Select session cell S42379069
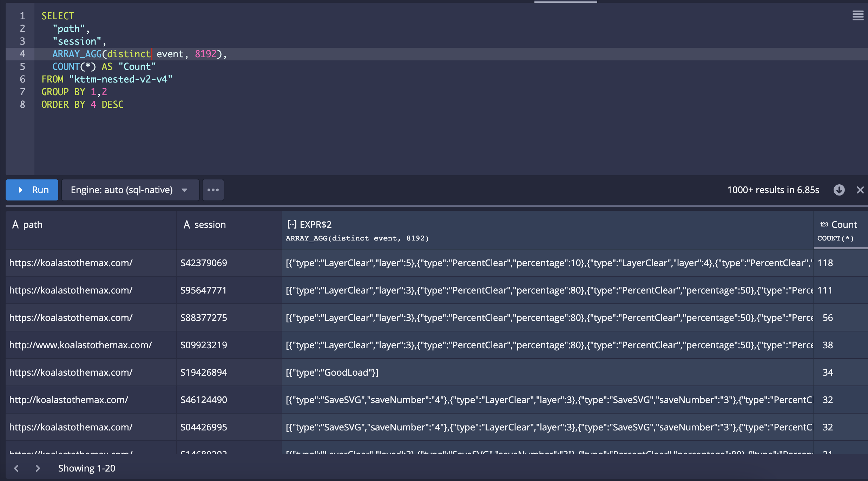Image resolution: width=868 pixels, height=481 pixels. 204,263
